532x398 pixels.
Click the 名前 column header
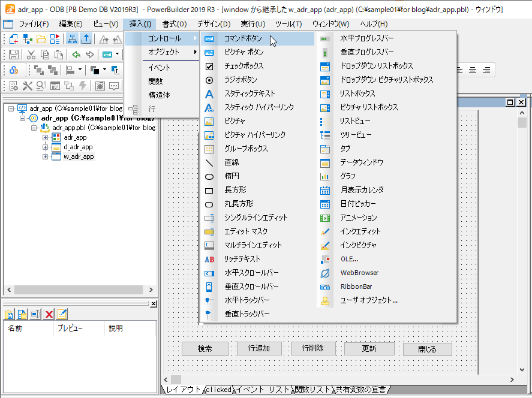click(x=15, y=328)
